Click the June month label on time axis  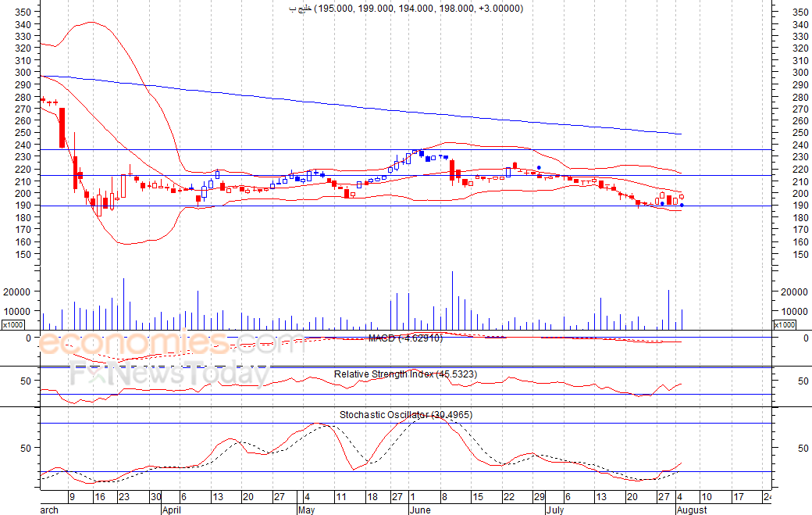pos(420,510)
